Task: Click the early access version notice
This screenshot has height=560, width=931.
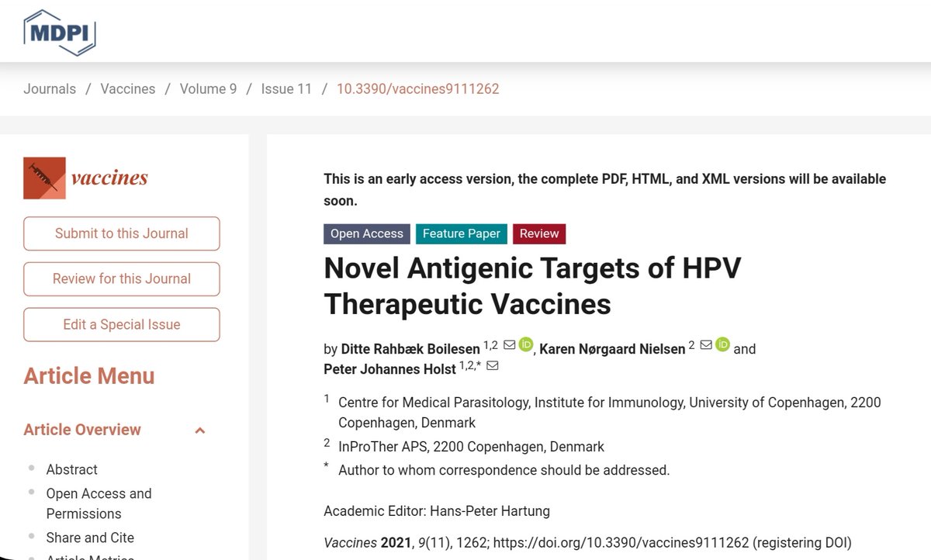Action: (604, 190)
